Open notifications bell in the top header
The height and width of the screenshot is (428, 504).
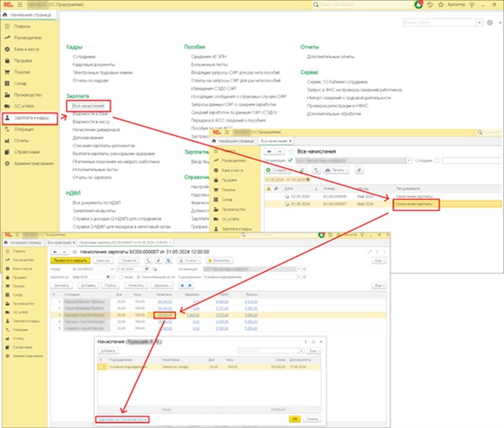(x=420, y=4)
